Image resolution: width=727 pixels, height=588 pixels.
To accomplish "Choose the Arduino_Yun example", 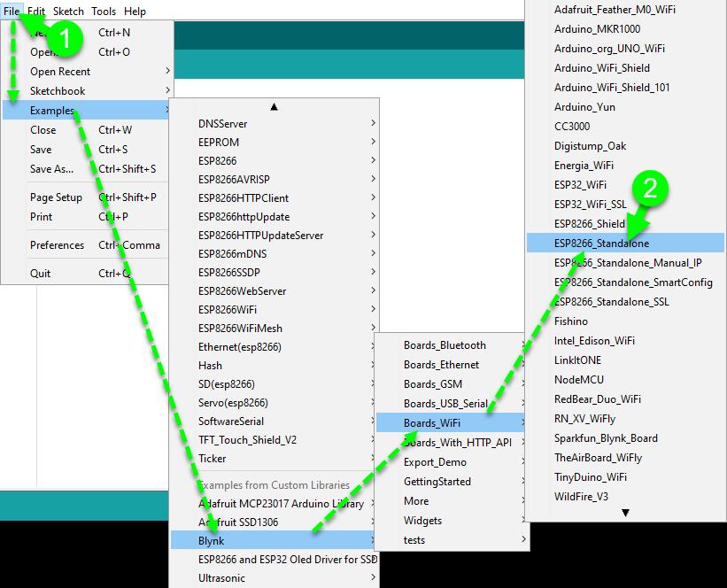I will (x=625, y=106).
